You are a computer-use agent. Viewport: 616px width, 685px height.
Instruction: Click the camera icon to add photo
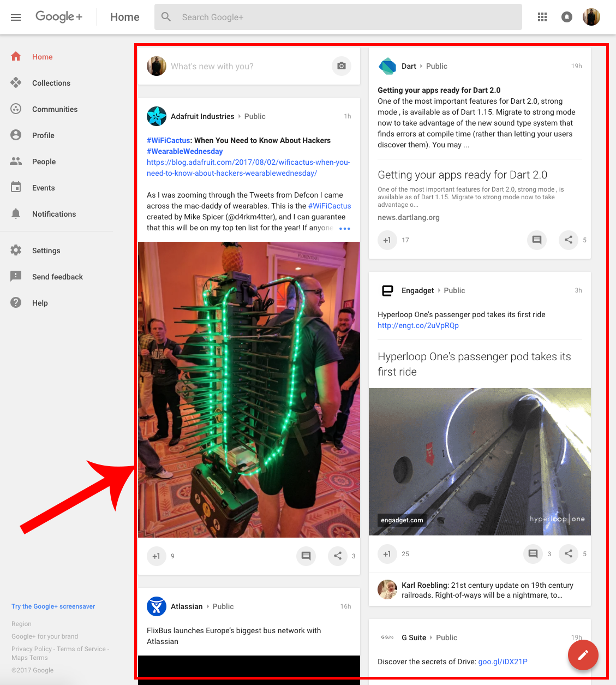[x=342, y=66]
